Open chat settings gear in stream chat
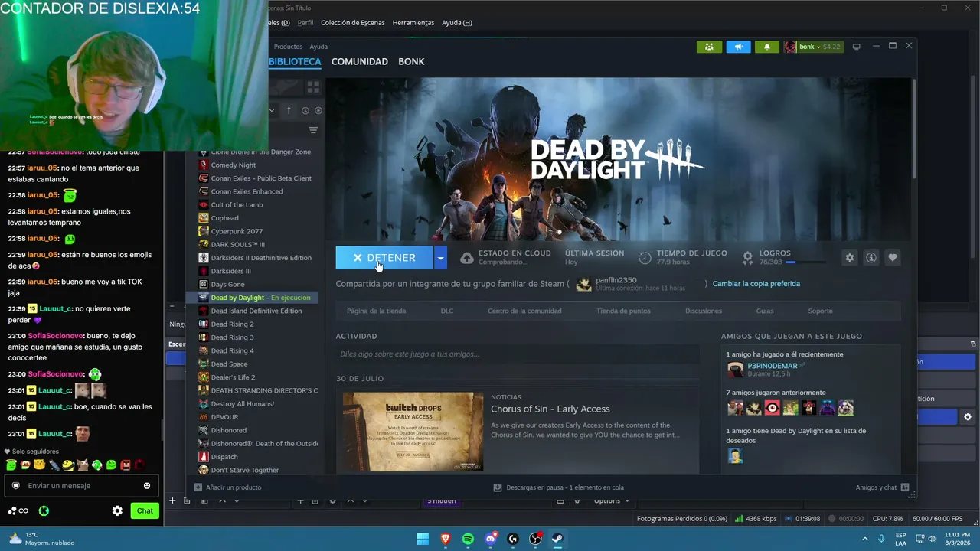 click(117, 510)
